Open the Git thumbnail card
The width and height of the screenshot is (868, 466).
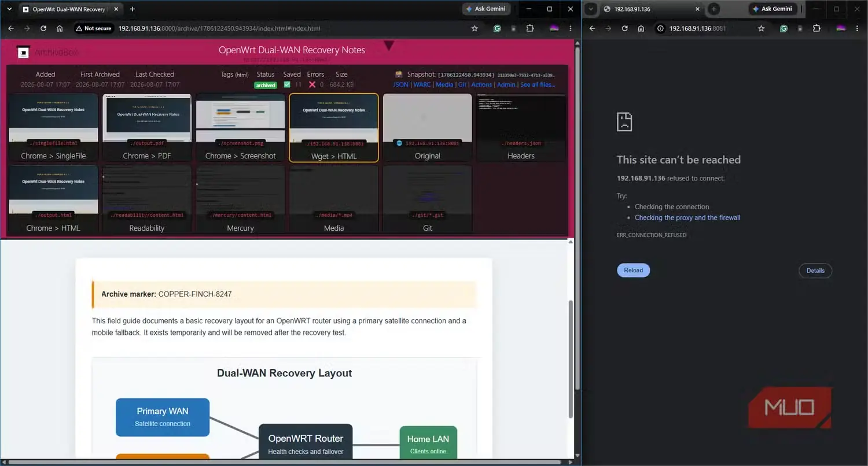pyautogui.click(x=428, y=200)
